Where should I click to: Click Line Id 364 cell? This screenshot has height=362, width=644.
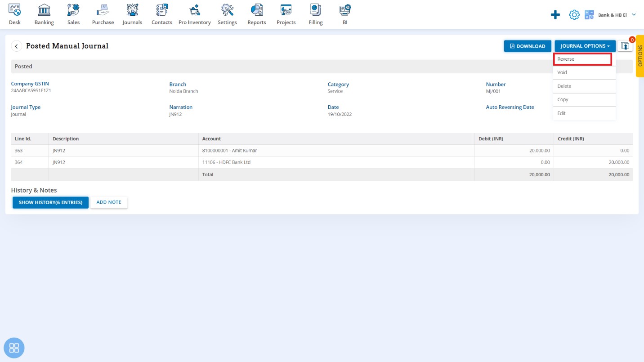(30, 162)
